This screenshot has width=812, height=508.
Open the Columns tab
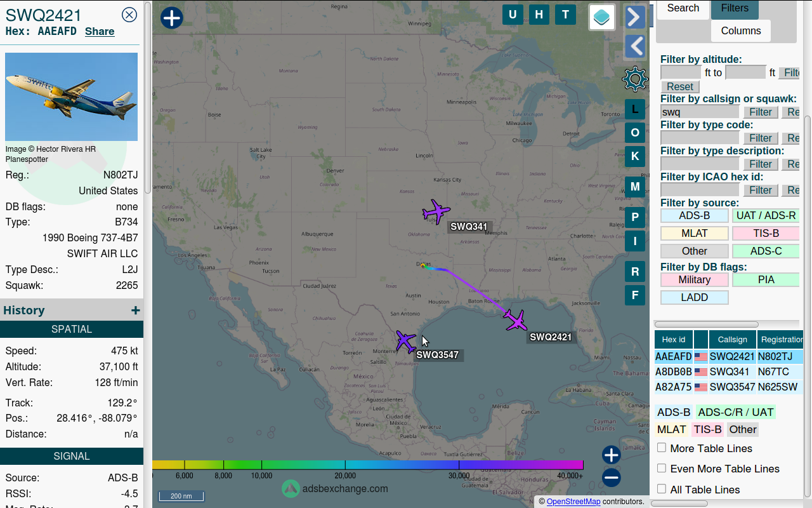(741, 30)
